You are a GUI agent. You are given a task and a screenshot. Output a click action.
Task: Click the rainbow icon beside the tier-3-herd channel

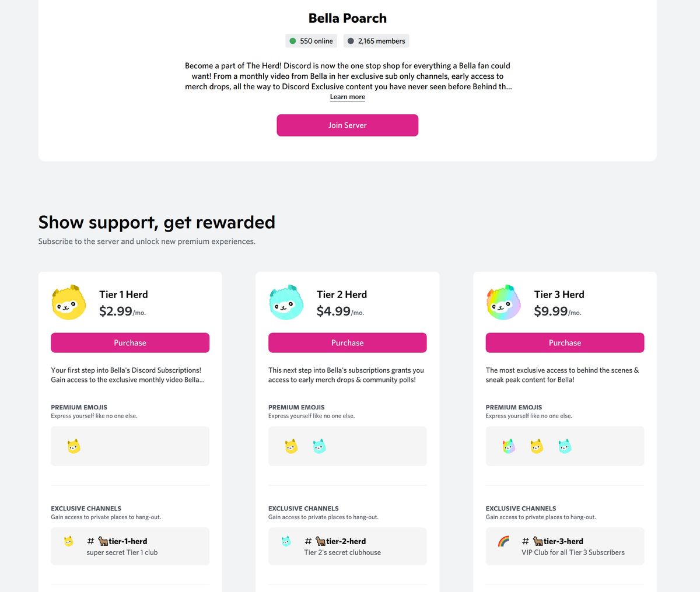pyautogui.click(x=503, y=541)
